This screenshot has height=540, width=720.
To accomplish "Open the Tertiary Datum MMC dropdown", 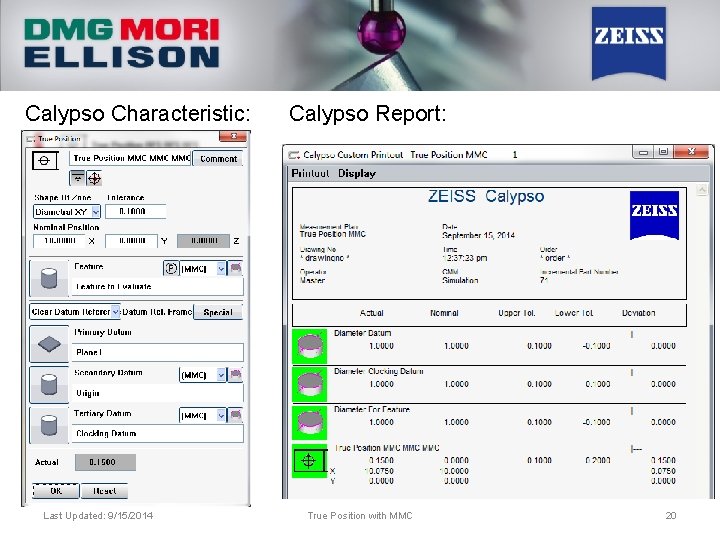I will point(221,416).
